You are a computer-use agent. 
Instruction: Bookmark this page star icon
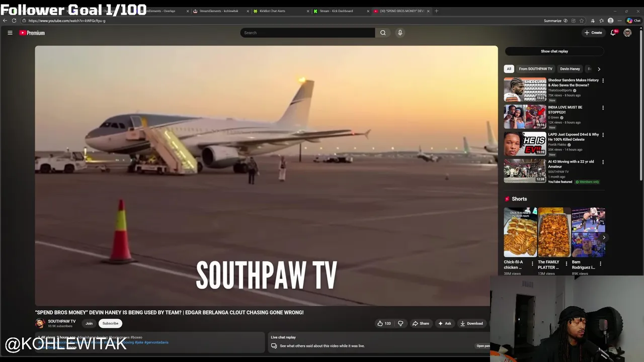582,21
